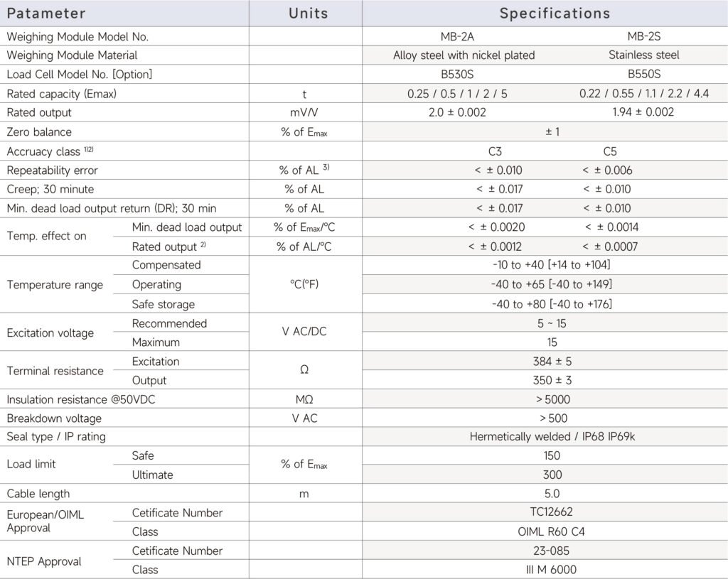Click the C3 accuracy class value

click(495, 151)
